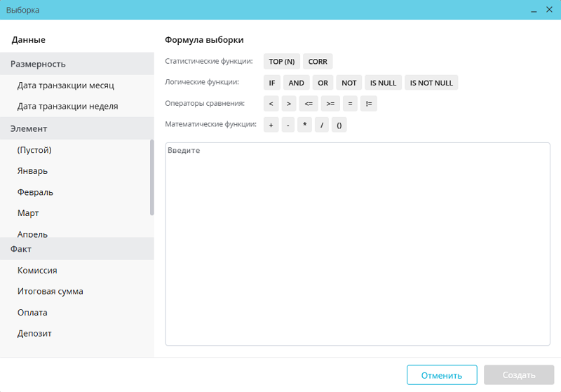Insert the greater-than operator
This screenshot has width=561, height=392.
click(x=289, y=104)
